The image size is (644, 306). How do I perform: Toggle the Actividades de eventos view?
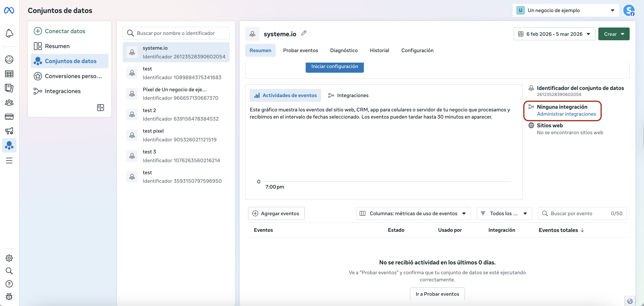285,96
